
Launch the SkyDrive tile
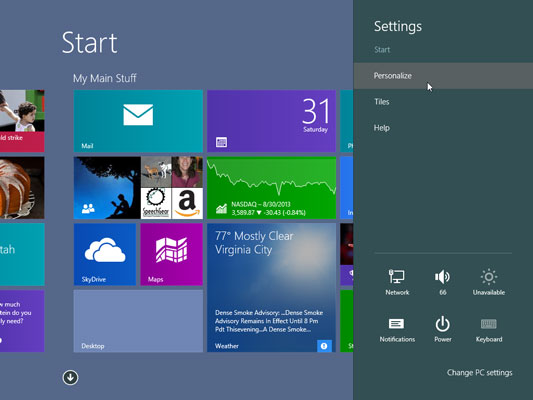coord(105,254)
